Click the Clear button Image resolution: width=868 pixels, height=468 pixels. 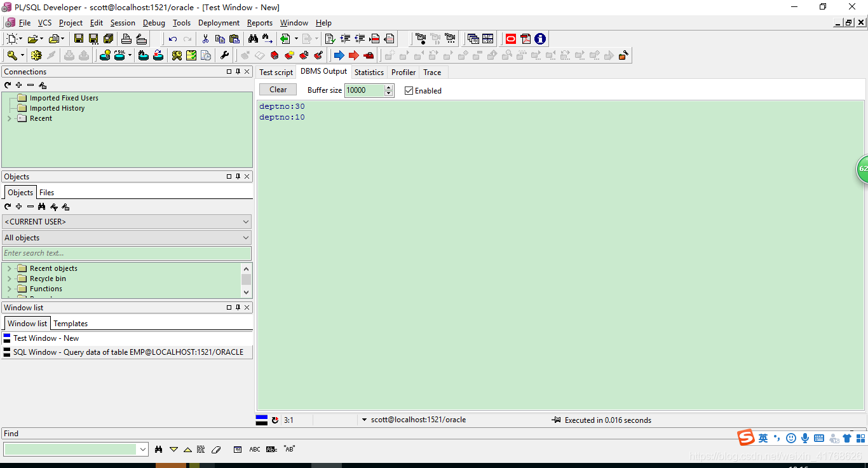(278, 90)
